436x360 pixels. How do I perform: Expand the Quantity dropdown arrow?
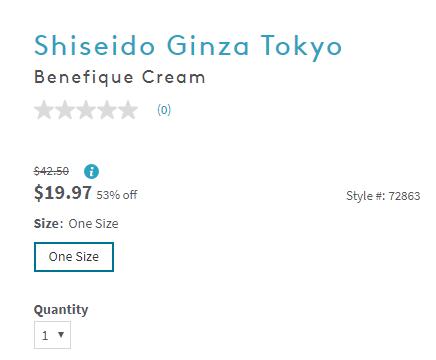click(61, 334)
